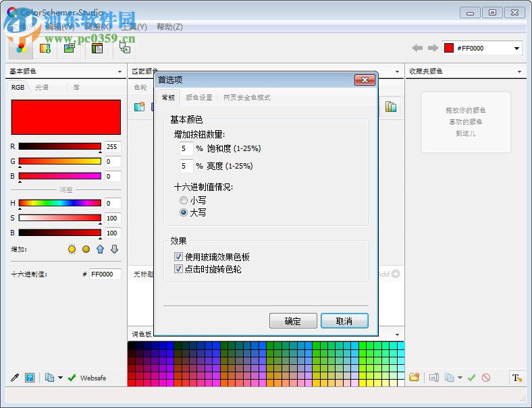532x408 pixels.
Task: Open the #FF0000 color dropdown
Action: pyautogui.click(x=516, y=48)
